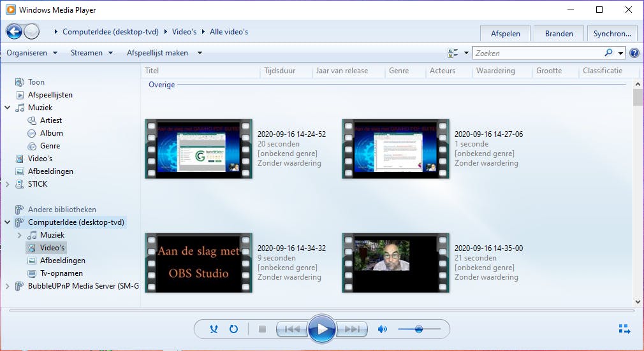
Task: Click ComputerIdee (desktop-tvd) in breadcrumb
Action: pos(110,31)
